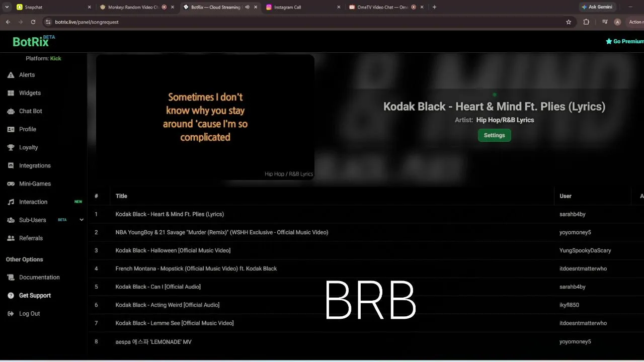Open the browser extensions puzzle icon
Viewport: 644px width, 362px height.
[586, 22]
